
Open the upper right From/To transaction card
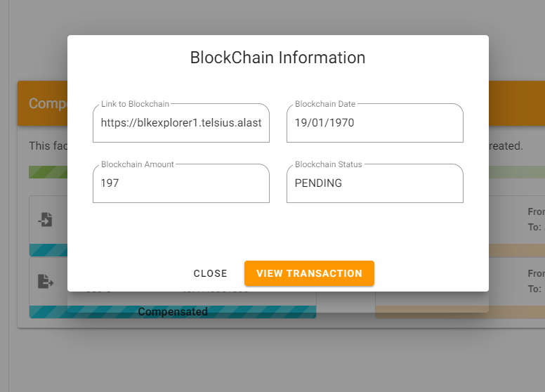click(517, 220)
